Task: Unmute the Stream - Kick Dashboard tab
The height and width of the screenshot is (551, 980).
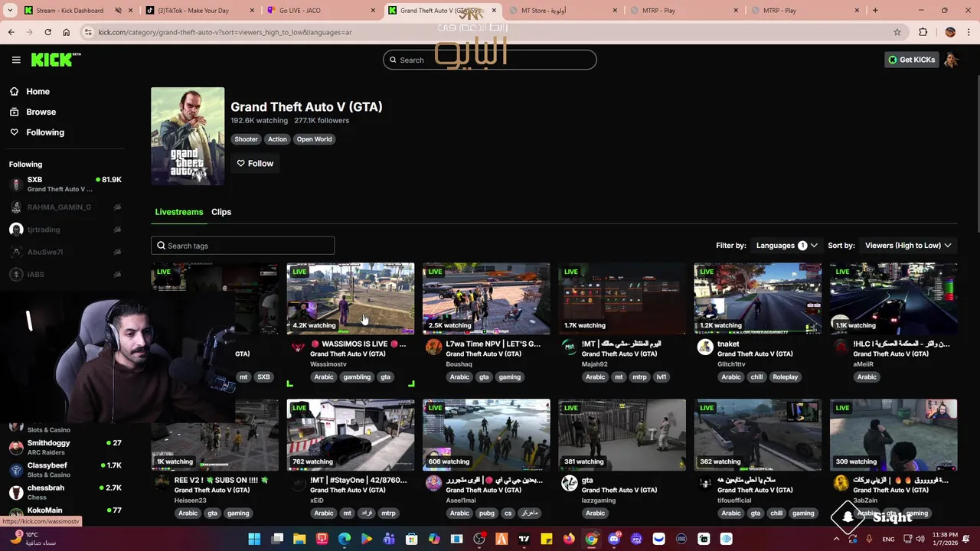Action: pyautogui.click(x=118, y=11)
